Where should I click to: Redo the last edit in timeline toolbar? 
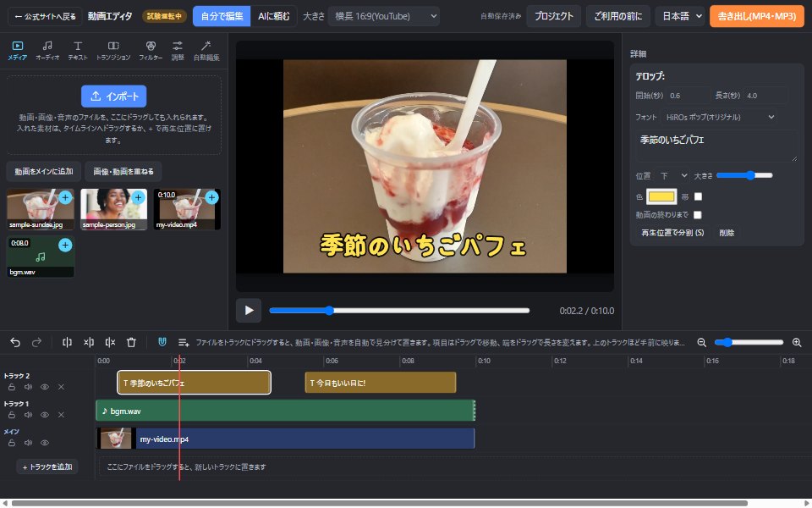pyautogui.click(x=36, y=342)
